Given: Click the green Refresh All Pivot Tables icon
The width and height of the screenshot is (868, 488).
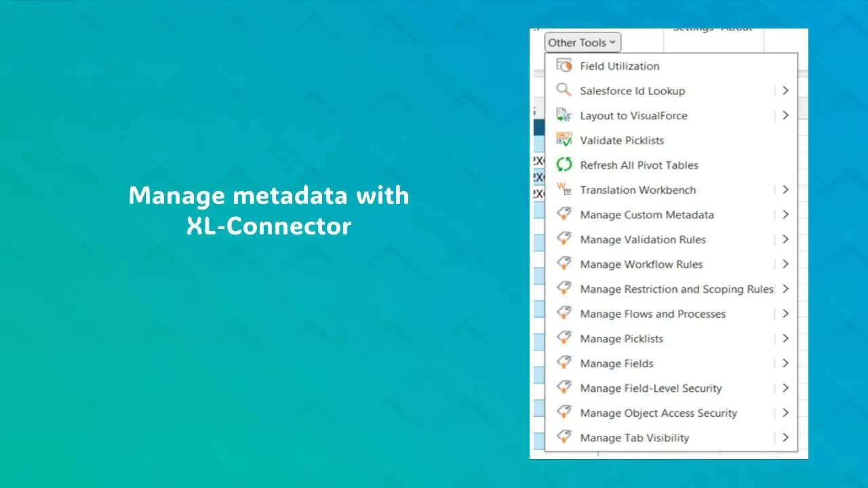Looking at the screenshot, I should coord(564,165).
